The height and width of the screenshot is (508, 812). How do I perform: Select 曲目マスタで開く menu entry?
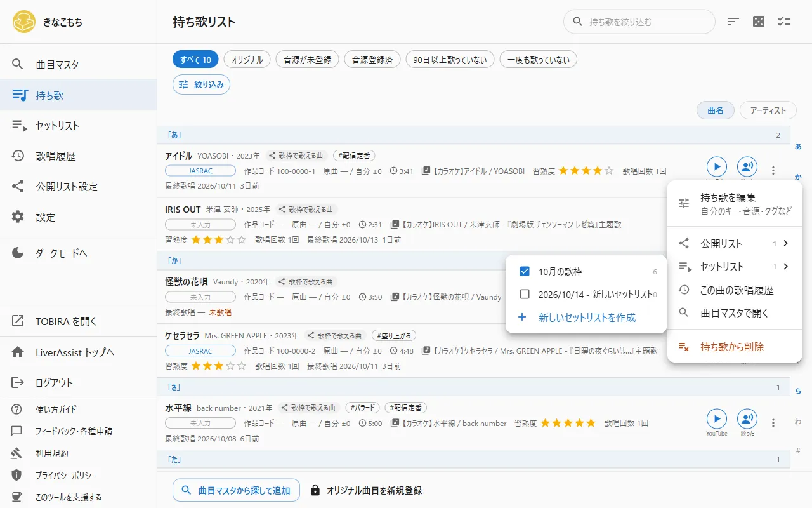735,312
